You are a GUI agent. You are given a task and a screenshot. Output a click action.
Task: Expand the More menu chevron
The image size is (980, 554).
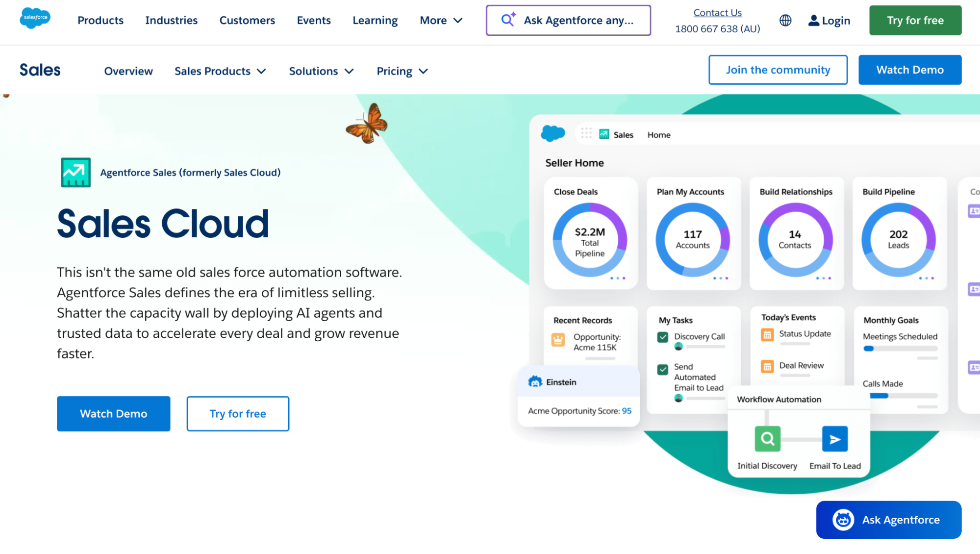pos(458,21)
